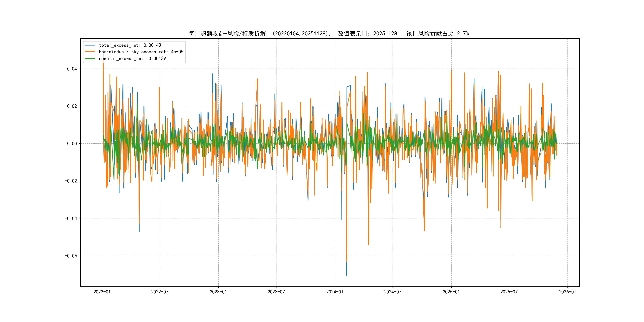Click the 2025-01 x-axis tick label
Screen dimensions: 644x322
point(451,292)
